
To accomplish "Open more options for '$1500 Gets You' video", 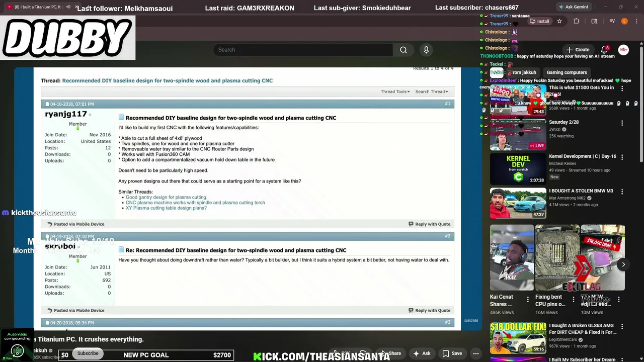I will [x=622, y=88].
